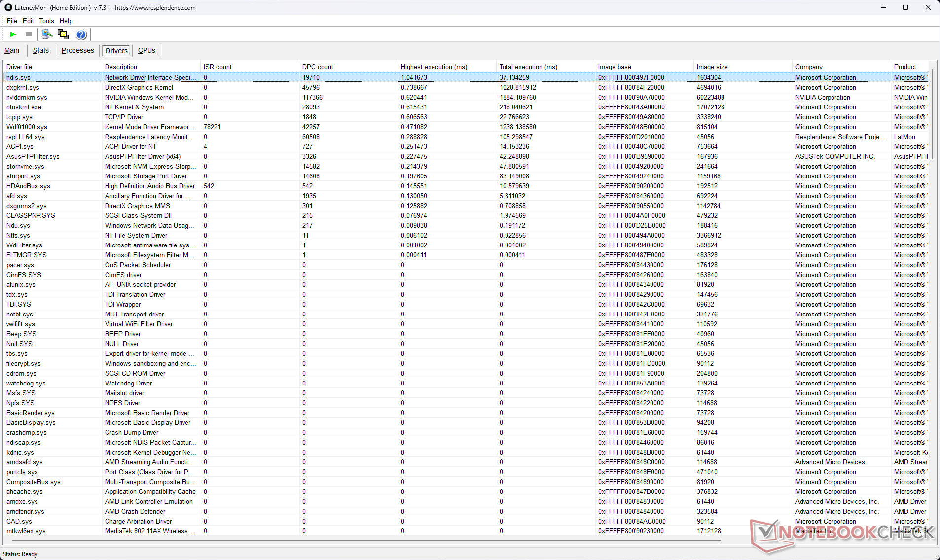Click the LatencyMon app icon in title bar
Viewport: 940px width, 560px height.
tap(8, 7)
